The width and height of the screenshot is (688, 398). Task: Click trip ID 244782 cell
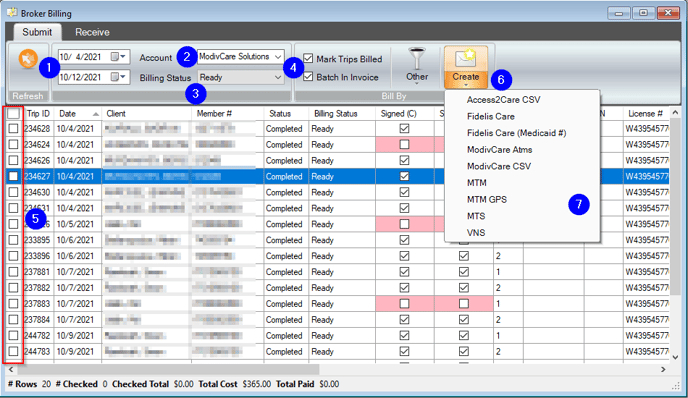38,336
